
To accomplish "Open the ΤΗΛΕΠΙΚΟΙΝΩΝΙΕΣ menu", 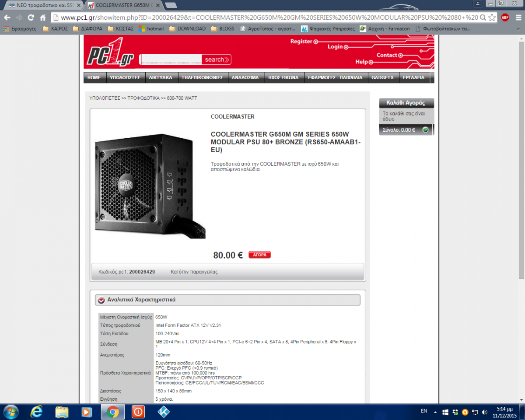I will [x=203, y=77].
